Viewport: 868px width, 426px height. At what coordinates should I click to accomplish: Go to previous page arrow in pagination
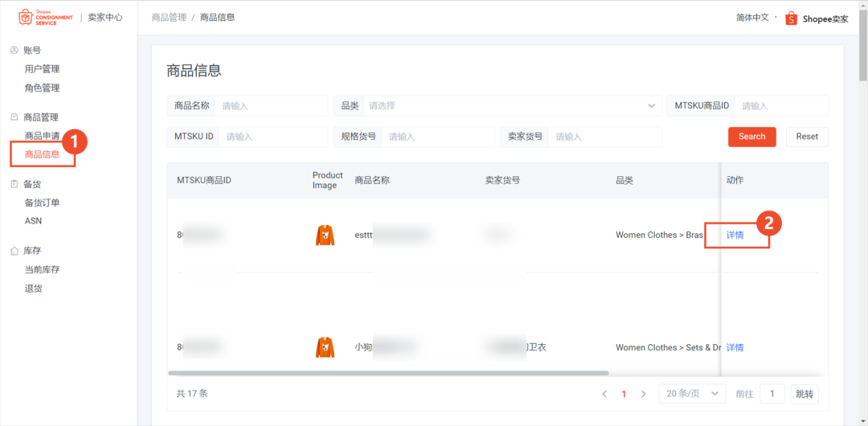click(x=604, y=394)
